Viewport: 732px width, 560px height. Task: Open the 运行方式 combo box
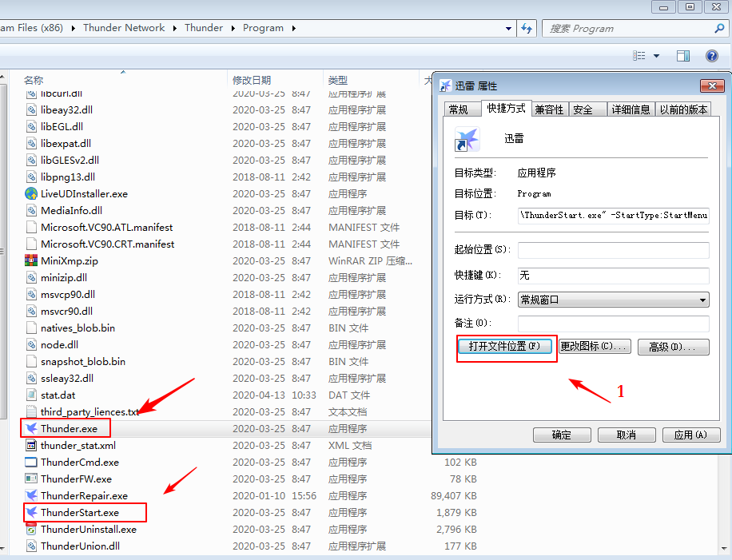[x=613, y=300]
